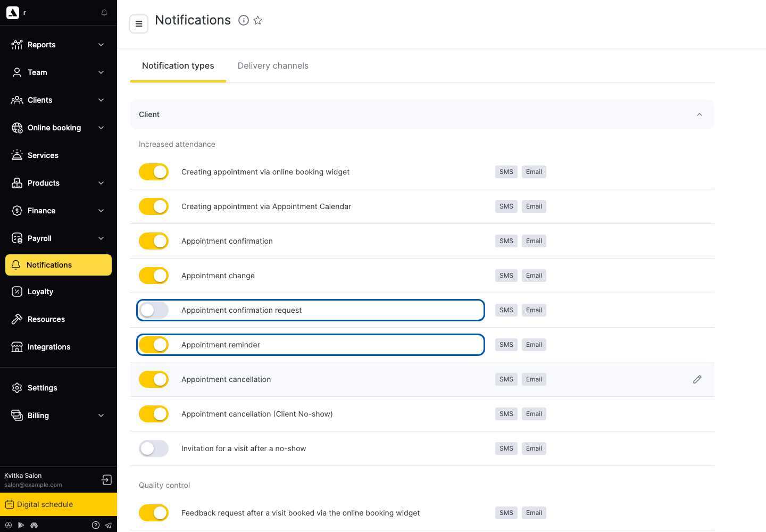Viewport: 766px width, 532px height.
Task: Expand the Online booking menu chevron
Action: tap(101, 128)
